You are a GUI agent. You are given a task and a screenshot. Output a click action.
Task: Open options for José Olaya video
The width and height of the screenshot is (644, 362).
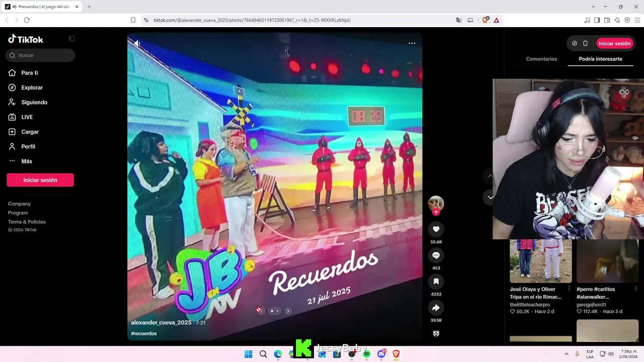pos(569,289)
